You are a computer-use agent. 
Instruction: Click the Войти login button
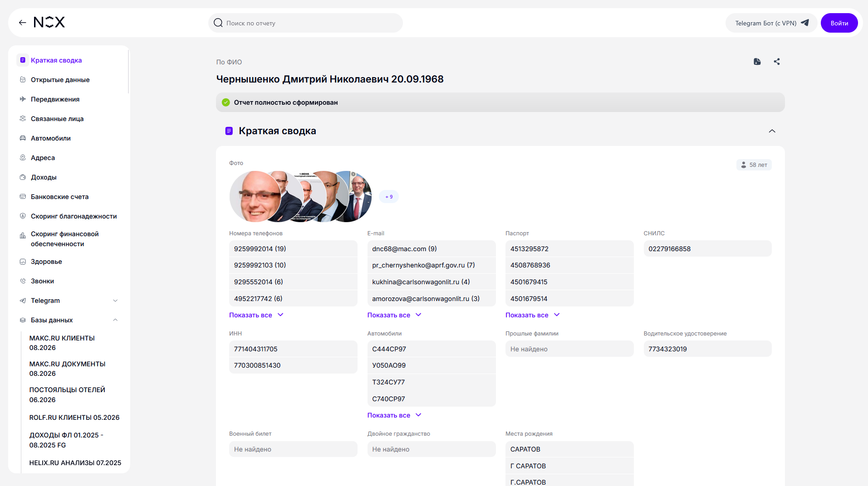pos(839,23)
